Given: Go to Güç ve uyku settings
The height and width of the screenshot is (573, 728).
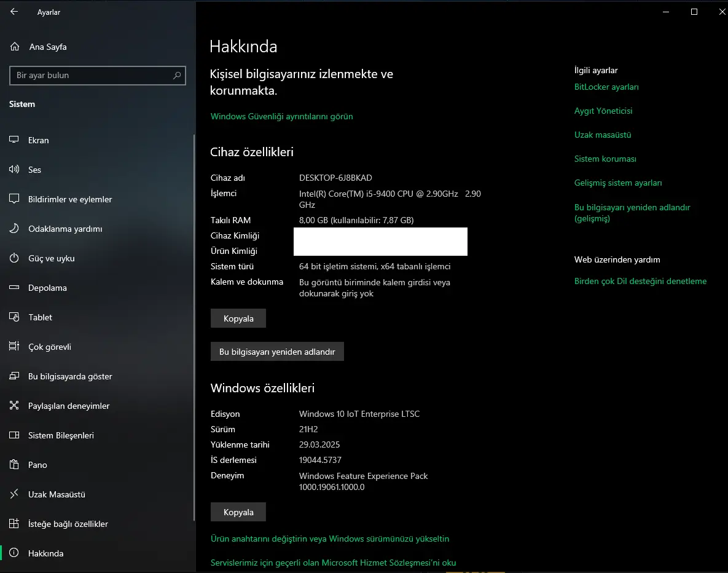Looking at the screenshot, I should [98, 258].
